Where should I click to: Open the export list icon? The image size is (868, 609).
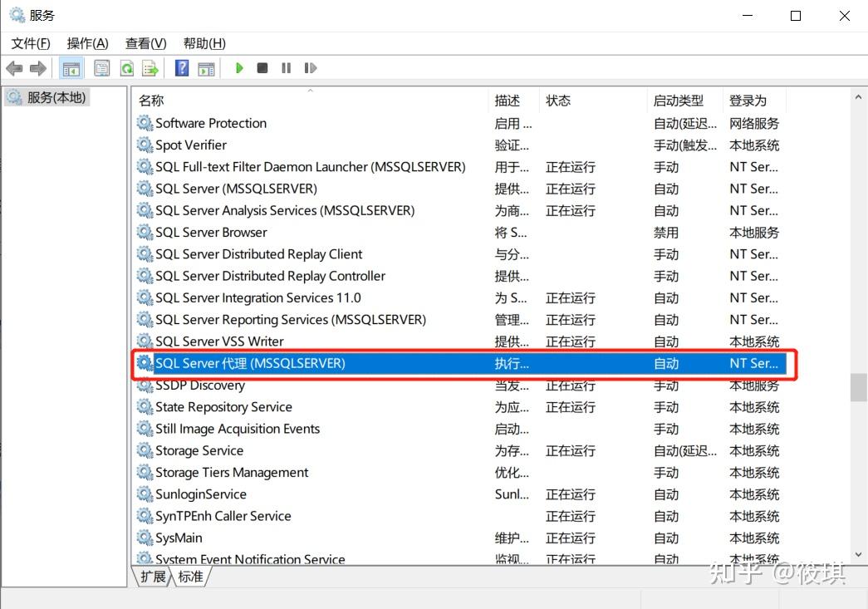click(x=150, y=67)
